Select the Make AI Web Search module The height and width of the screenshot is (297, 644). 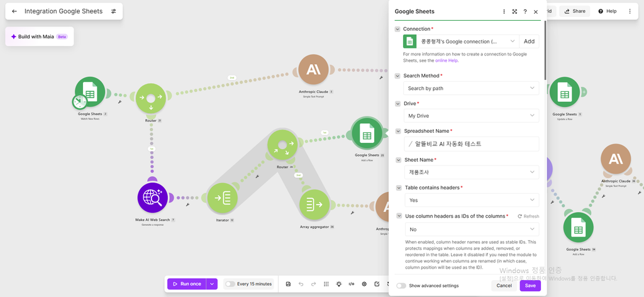pos(152,198)
